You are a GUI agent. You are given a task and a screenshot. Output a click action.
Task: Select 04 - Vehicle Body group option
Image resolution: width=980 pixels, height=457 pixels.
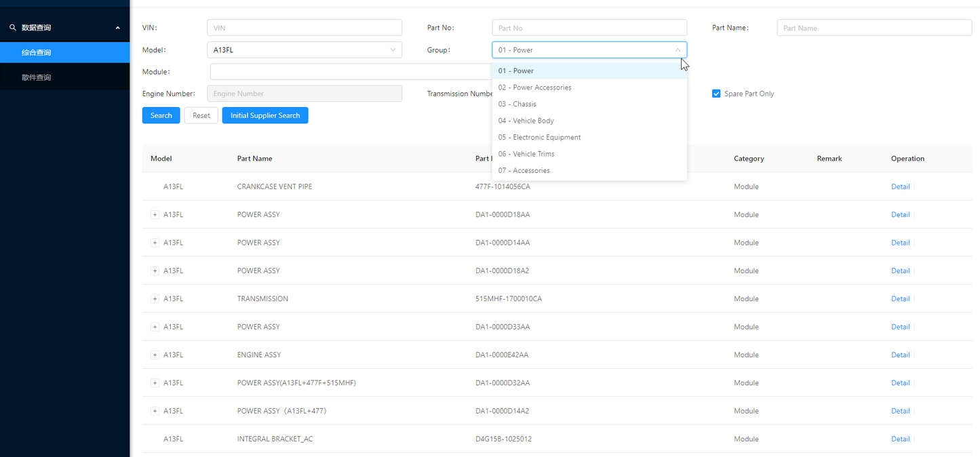589,121
